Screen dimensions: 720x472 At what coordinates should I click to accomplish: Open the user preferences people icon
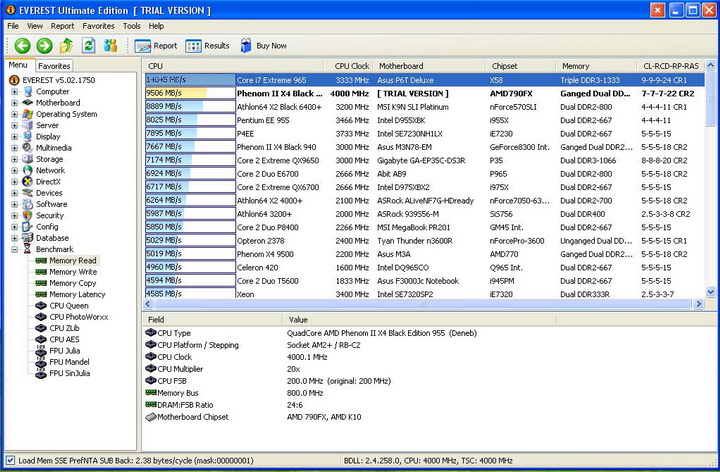click(110, 45)
